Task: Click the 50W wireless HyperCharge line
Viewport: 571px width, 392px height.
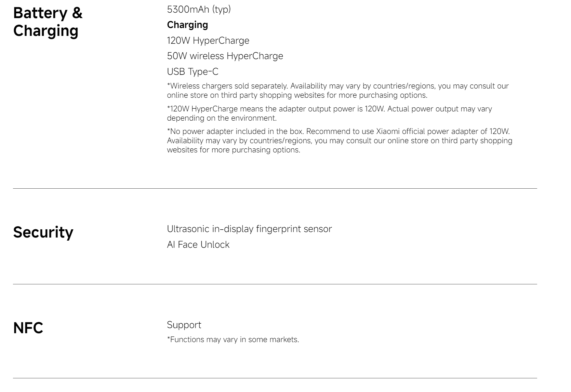Action: click(x=225, y=56)
